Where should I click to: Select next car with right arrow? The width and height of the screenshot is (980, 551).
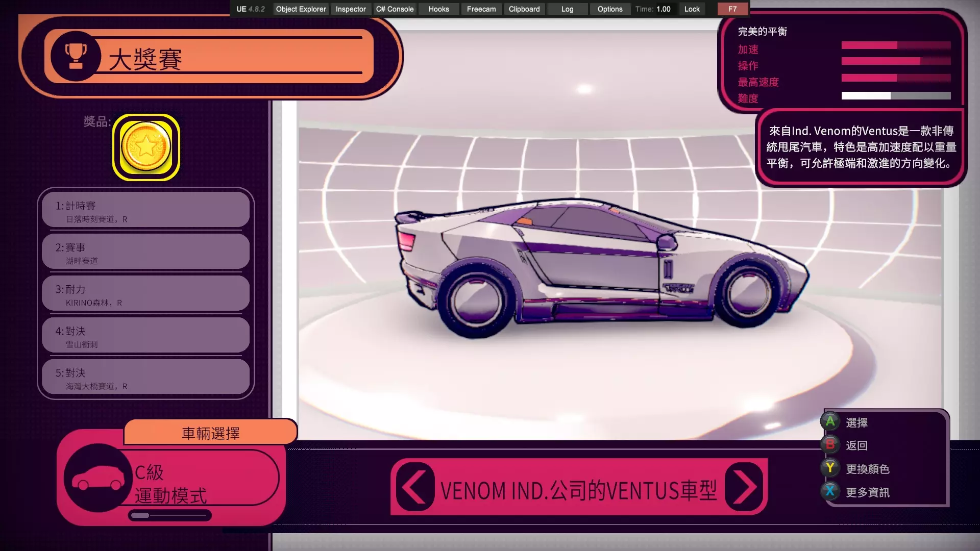[x=744, y=487]
